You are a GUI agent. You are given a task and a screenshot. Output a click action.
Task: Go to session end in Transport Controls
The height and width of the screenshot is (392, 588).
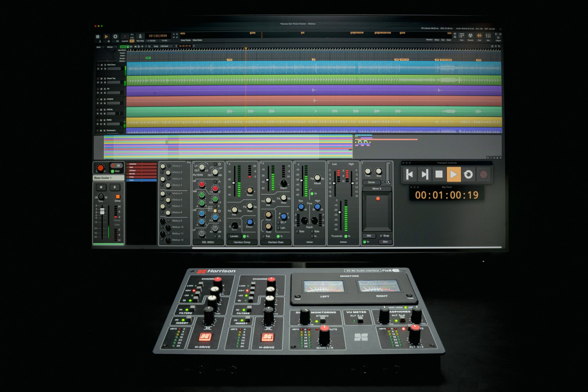424,175
